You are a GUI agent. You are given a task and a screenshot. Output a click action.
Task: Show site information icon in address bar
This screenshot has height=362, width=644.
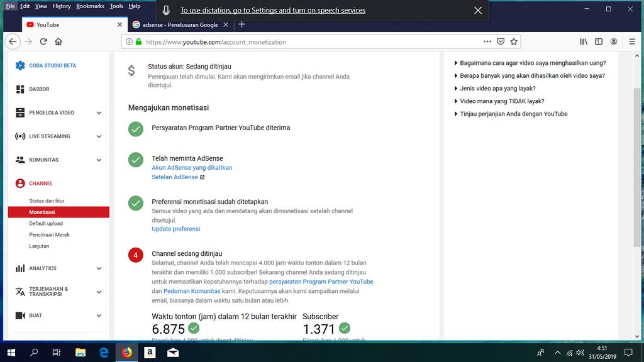point(129,41)
